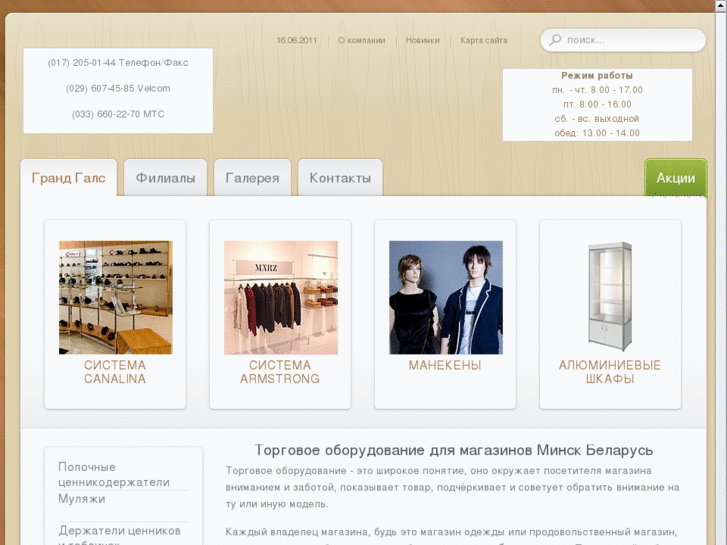Follow the АЛЮМИНИЕВЫЕ ШКАФЫ title link
727x545 pixels.
(x=610, y=372)
